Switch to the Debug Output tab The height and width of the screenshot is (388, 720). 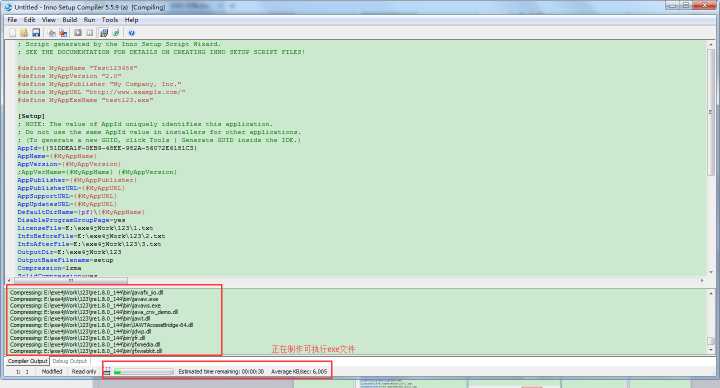pos(69,361)
